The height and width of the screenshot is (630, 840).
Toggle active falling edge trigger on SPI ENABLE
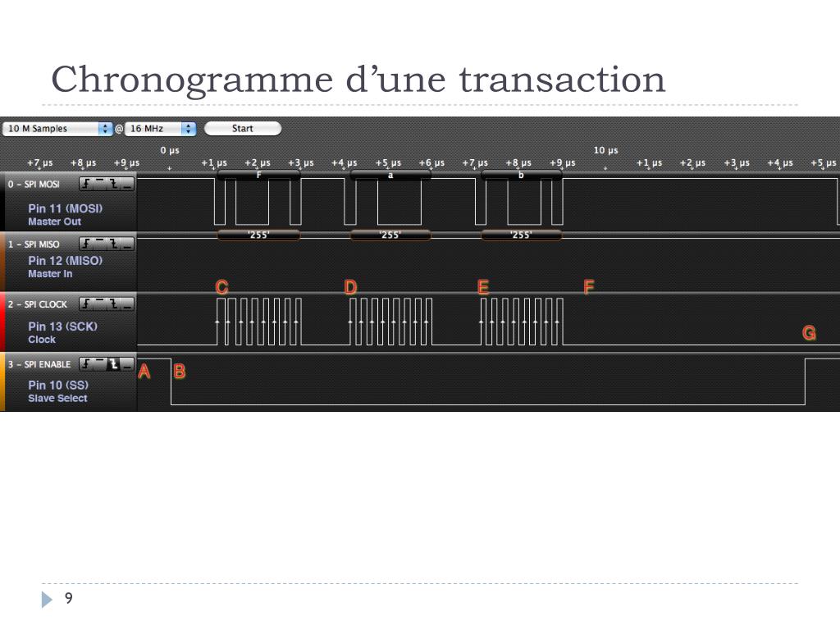pos(113,364)
